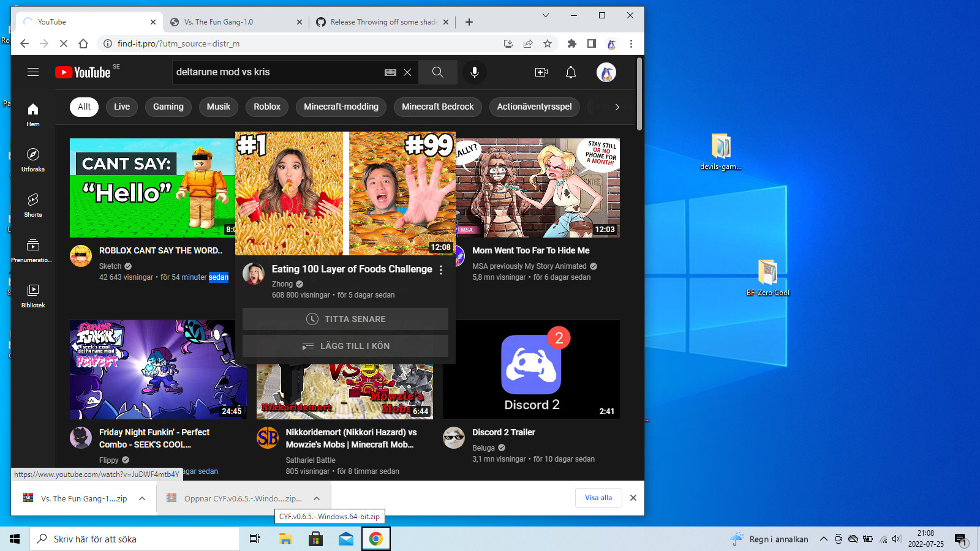980x551 pixels.
Task: Open a new browser tab
Action: click(x=469, y=22)
